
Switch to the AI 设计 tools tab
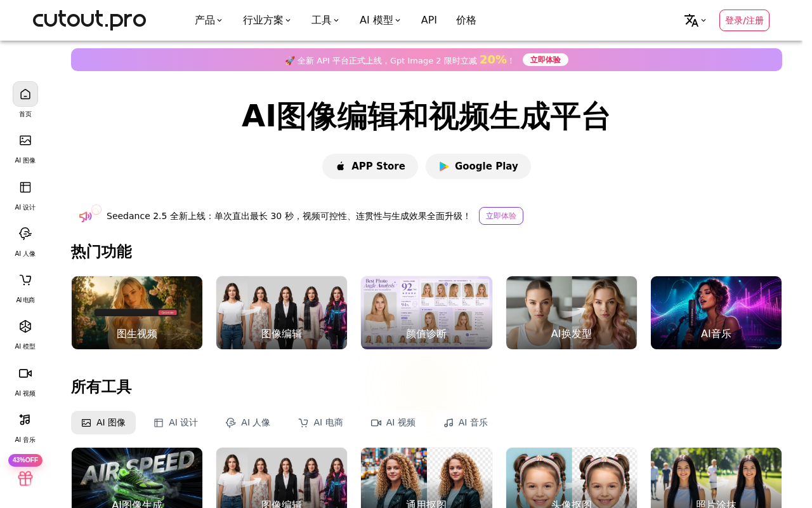pyautogui.click(x=176, y=423)
